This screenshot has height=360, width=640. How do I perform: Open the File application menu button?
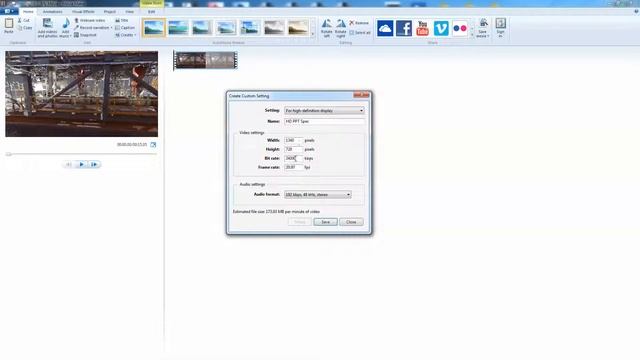(9, 11)
